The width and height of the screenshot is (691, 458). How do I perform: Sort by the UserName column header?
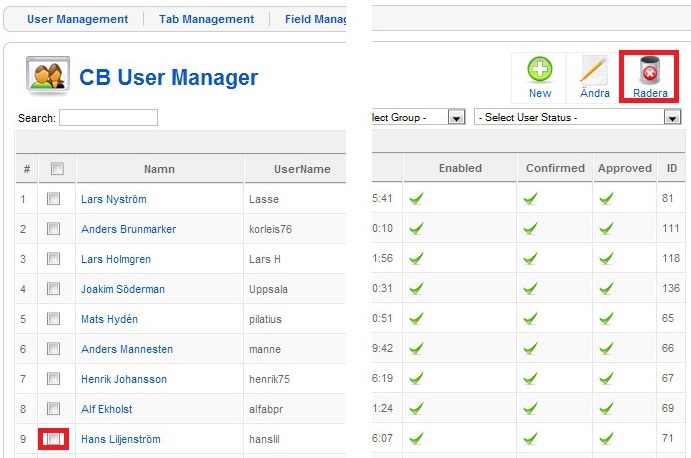point(302,169)
